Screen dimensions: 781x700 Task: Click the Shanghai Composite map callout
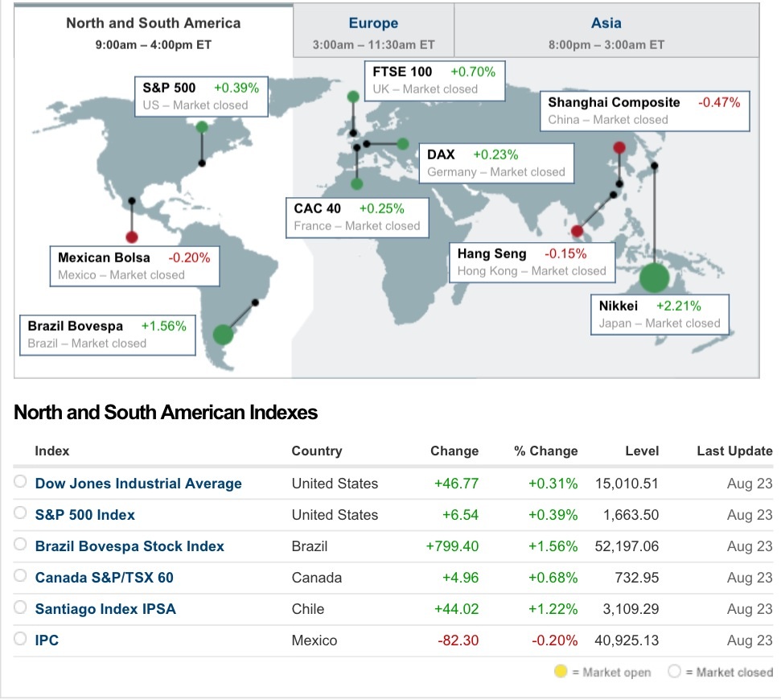644,111
